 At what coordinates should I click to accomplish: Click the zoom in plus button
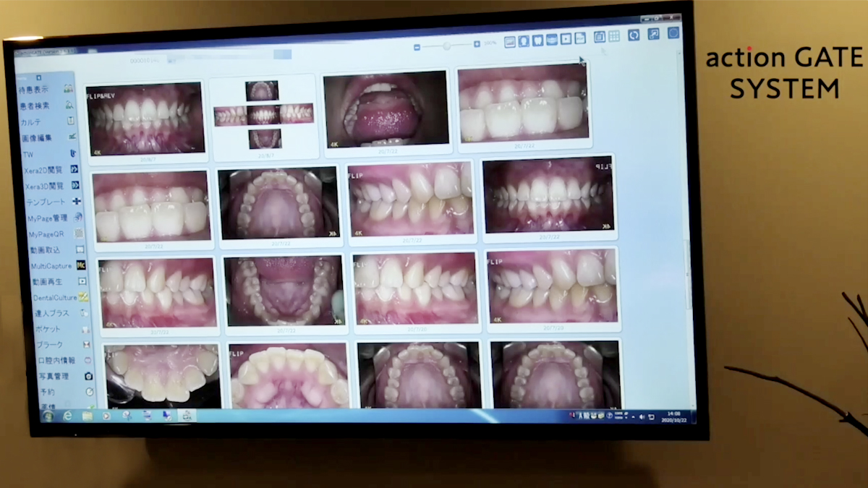coord(477,45)
